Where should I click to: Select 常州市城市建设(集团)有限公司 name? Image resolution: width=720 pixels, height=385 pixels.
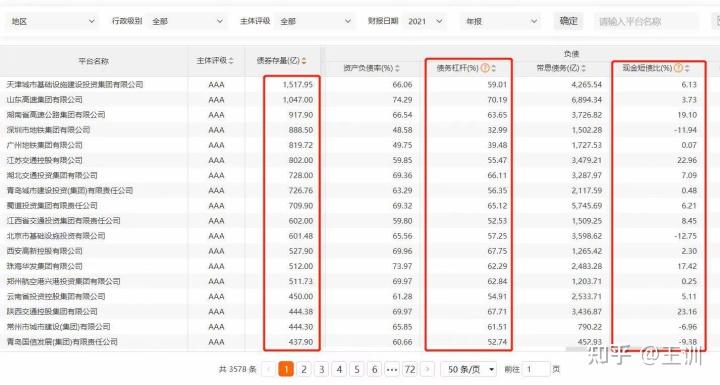click(58, 327)
